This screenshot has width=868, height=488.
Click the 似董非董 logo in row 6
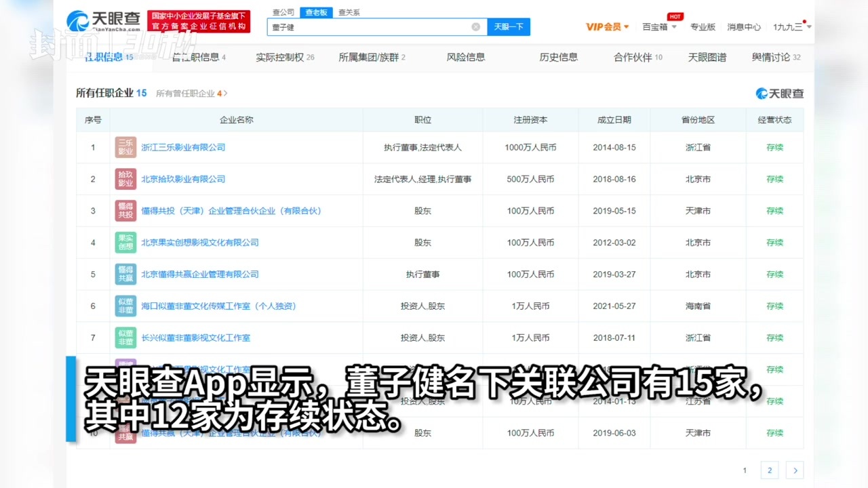pyautogui.click(x=125, y=306)
